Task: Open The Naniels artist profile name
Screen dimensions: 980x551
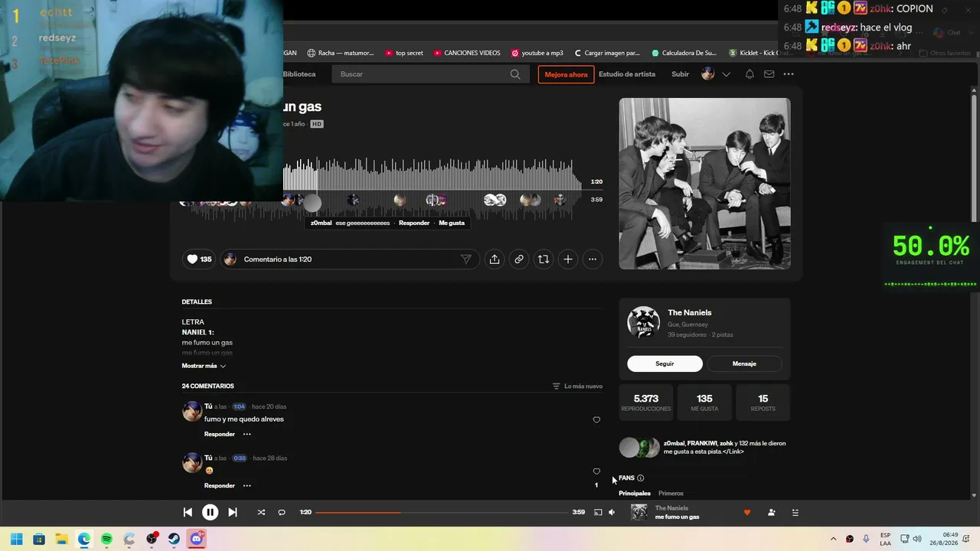Action: pos(690,313)
